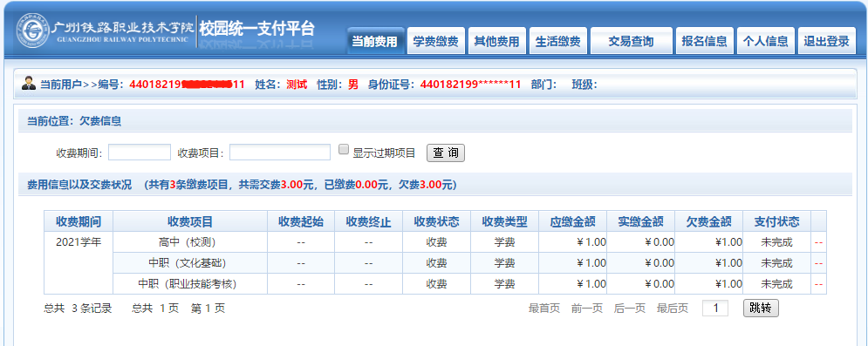Click the 收费项目 column header
The height and width of the screenshot is (346, 868).
tap(190, 221)
